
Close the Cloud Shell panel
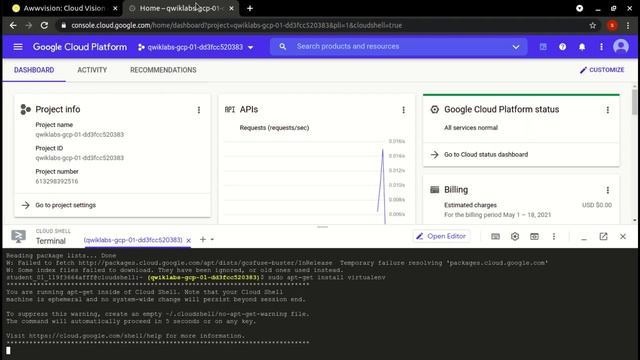(x=623, y=236)
